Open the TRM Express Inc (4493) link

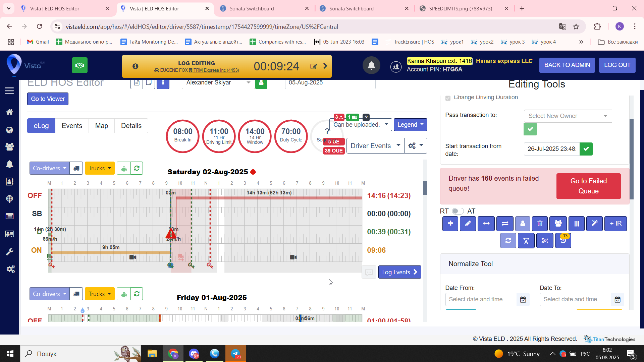coord(216,70)
